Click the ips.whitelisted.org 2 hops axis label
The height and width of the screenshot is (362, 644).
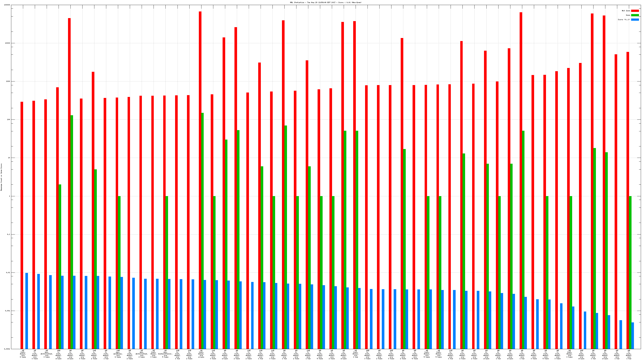(x=141, y=354)
